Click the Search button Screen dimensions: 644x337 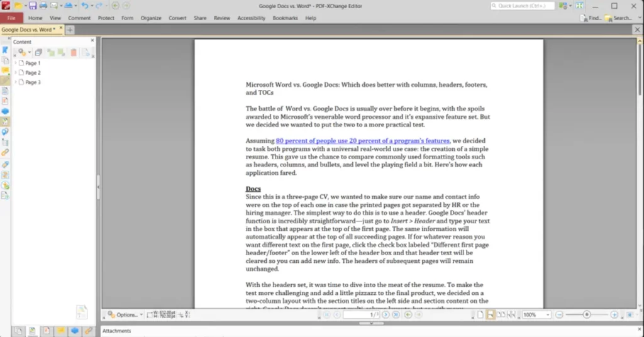619,18
